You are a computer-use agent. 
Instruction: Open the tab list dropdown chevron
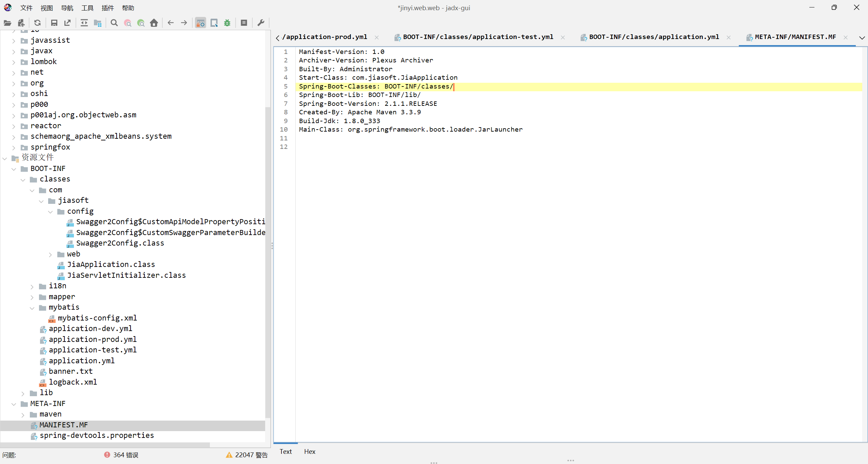click(x=862, y=38)
